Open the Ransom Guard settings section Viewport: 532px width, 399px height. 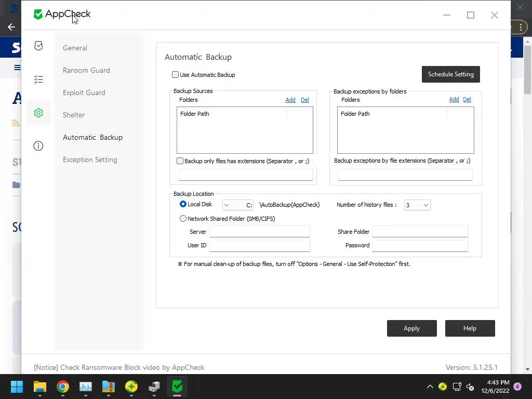86,70
